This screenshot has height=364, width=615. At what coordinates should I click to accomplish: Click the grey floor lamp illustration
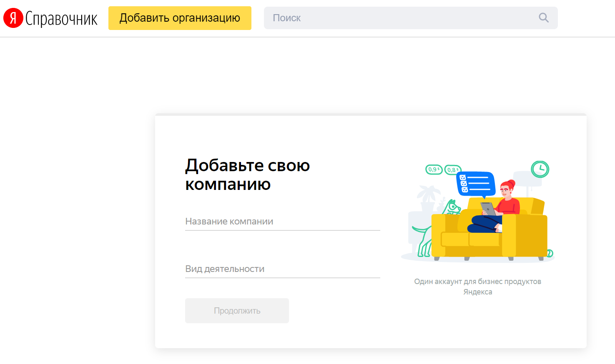point(526,180)
